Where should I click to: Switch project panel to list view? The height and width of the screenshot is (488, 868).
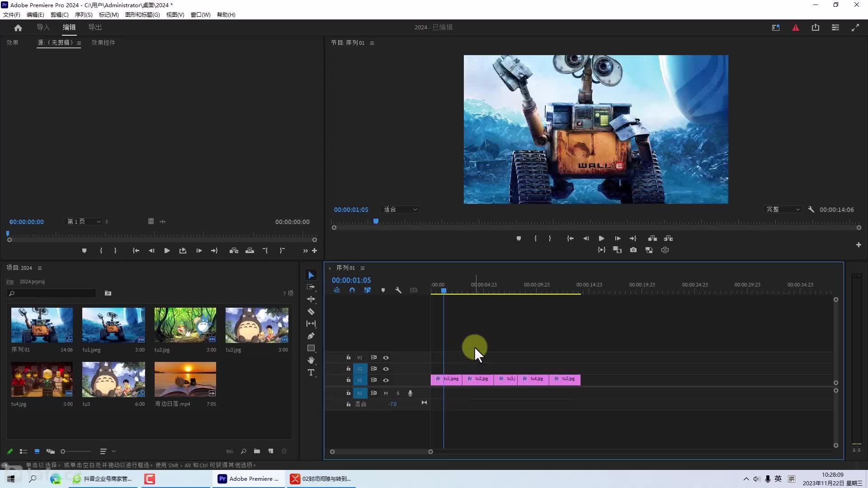(x=24, y=451)
